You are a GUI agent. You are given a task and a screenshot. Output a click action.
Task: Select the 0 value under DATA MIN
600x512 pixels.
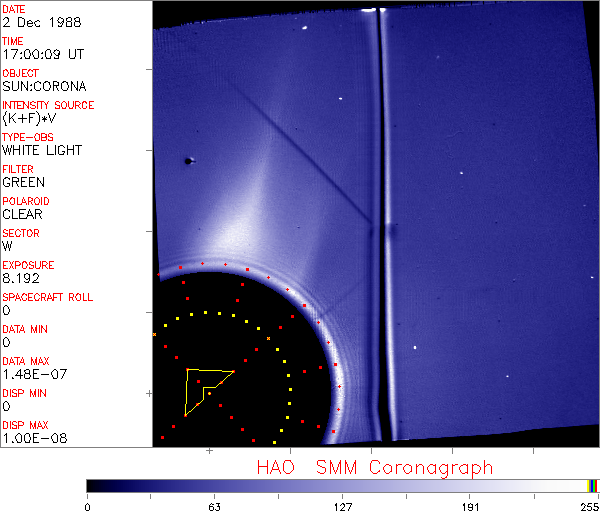point(6,342)
